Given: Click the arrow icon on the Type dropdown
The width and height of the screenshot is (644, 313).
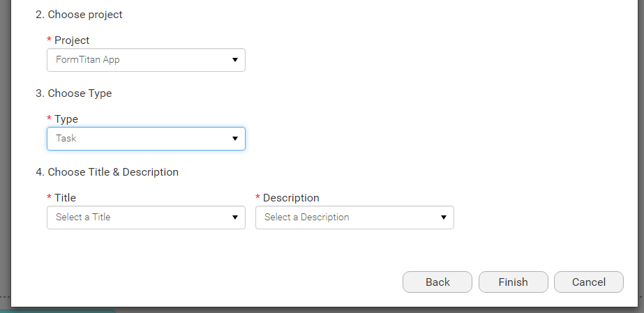Looking at the screenshot, I should click(x=235, y=139).
